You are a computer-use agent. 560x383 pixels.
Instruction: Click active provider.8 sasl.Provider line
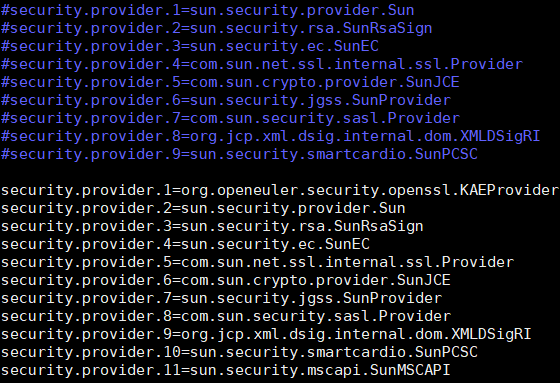point(226,316)
